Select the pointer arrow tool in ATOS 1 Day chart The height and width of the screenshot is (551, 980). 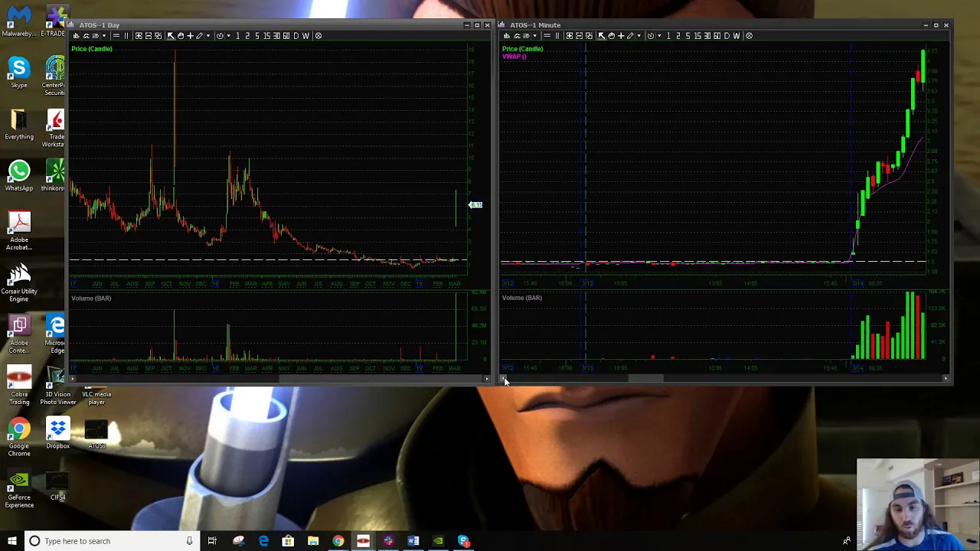tap(171, 35)
